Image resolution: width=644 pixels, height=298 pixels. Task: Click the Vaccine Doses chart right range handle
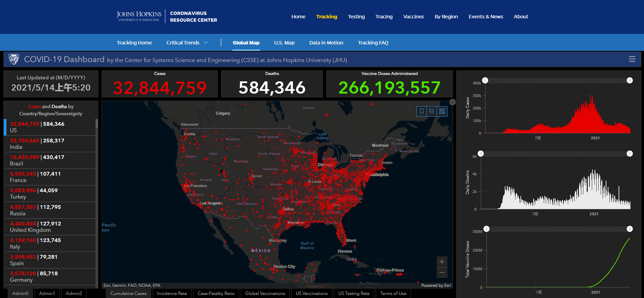(630, 229)
